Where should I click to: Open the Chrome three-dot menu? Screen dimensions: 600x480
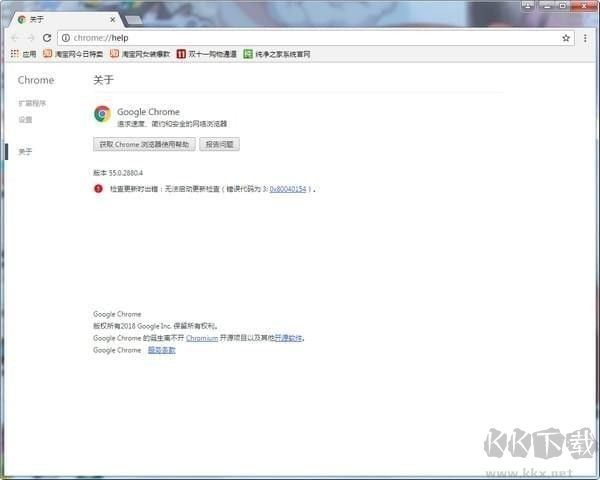[x=585, y=38]
